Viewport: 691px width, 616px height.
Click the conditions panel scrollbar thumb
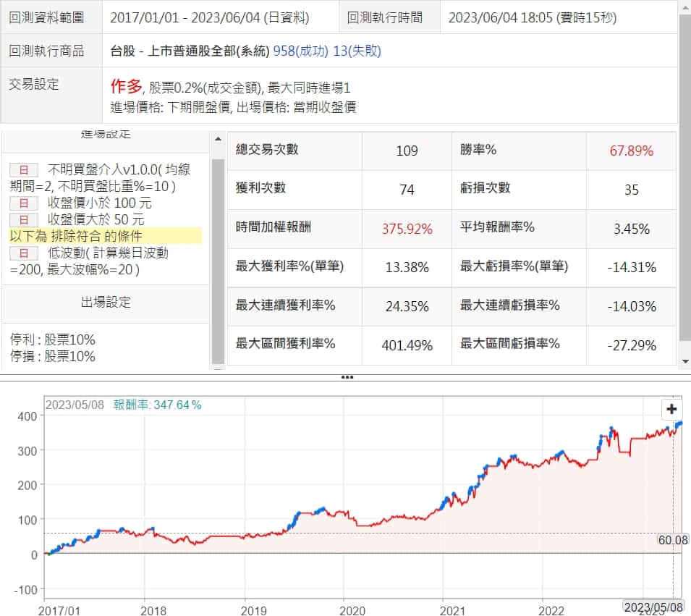click(217, 261)
